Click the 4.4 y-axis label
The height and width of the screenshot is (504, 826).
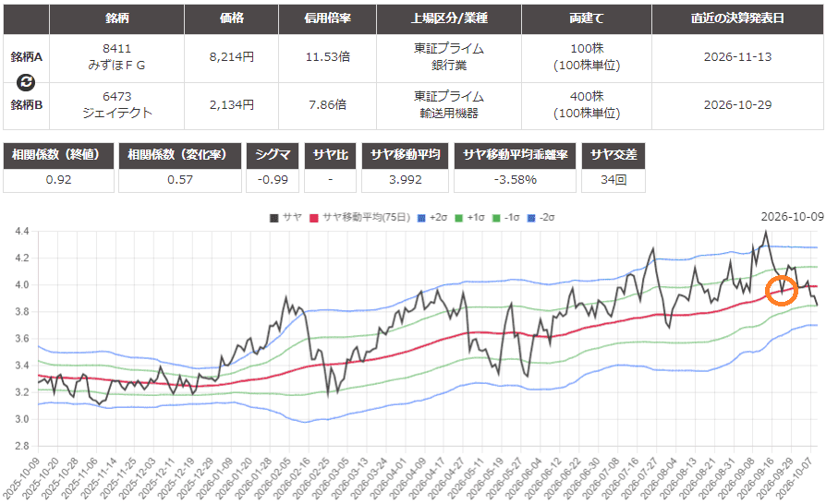pyautogui.click(x=22, y=231)
